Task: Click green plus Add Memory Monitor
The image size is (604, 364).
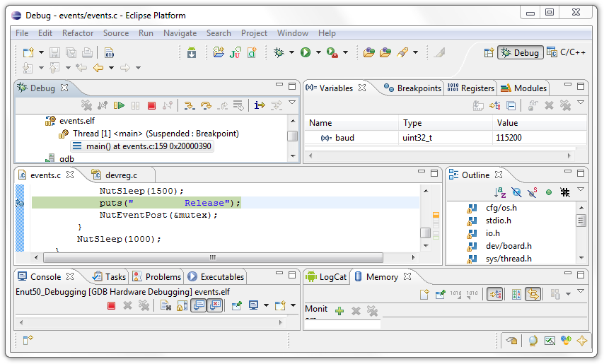Action: [x=339, y=311]
